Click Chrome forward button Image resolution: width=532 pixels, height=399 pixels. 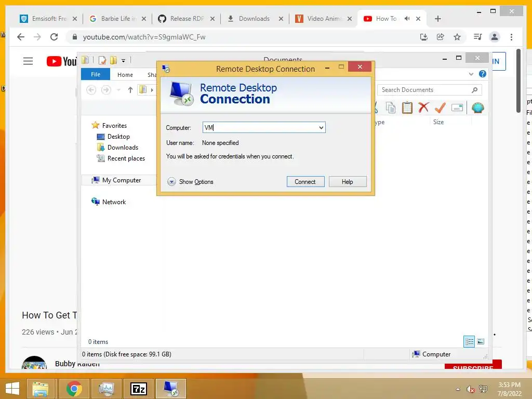(x=37, y=37)
